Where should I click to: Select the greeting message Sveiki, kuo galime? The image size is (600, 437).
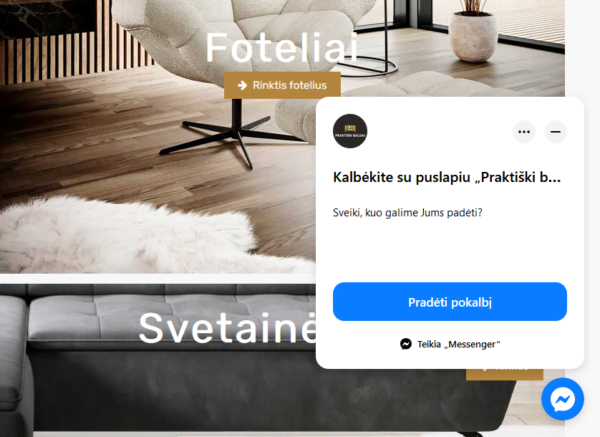pyautogui.click(x=408, y=213)
